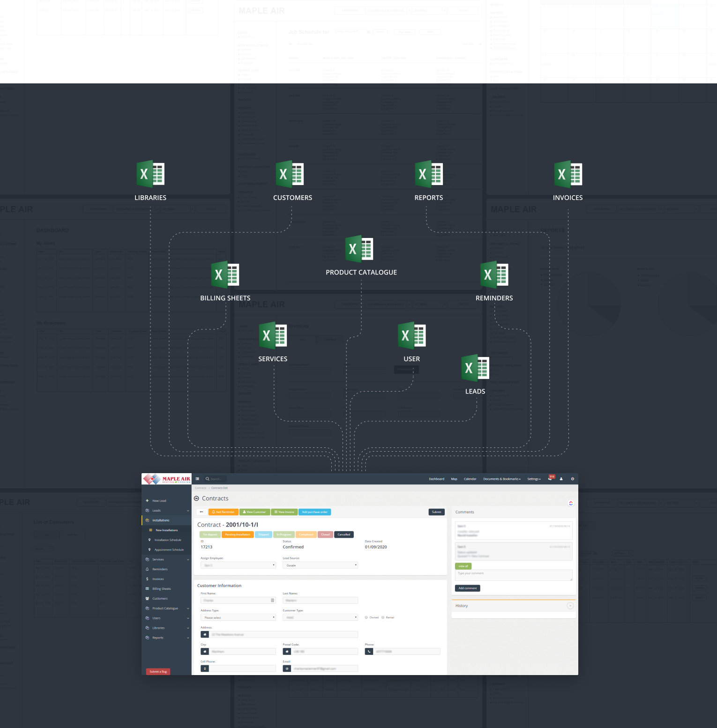The height and width of the screenshot is (728, 717).
Task: Open the Lead Source dropdown
Action: pos(320,565)
